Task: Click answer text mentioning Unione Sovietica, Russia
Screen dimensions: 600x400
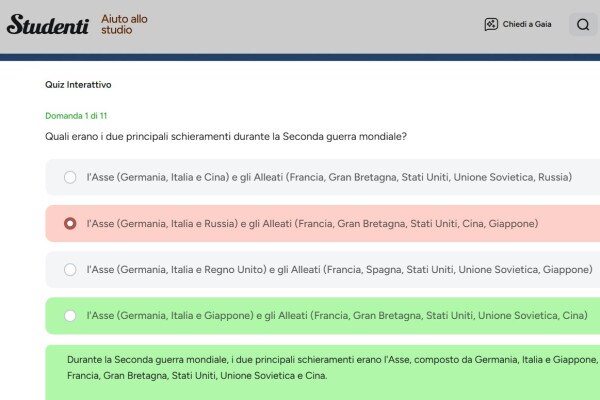Action: (x=329, y=177)
